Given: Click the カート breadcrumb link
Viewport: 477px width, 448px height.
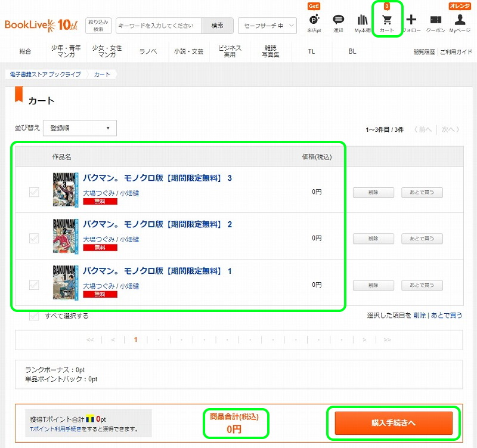Looking at the screenshot, I should coord(102,75).
